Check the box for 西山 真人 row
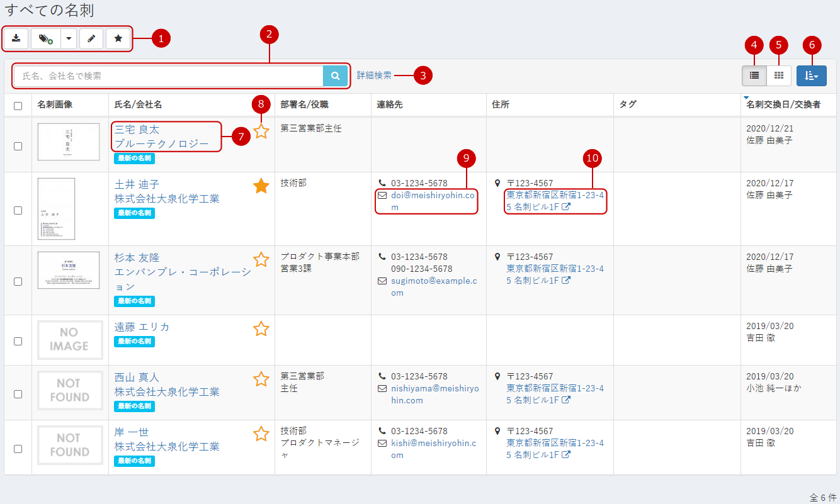840x504 pixels. (18, 394)
